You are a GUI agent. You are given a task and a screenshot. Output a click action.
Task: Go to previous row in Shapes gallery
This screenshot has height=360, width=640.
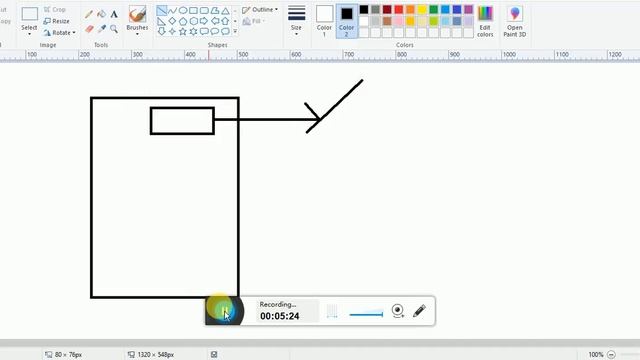point(235,11)
